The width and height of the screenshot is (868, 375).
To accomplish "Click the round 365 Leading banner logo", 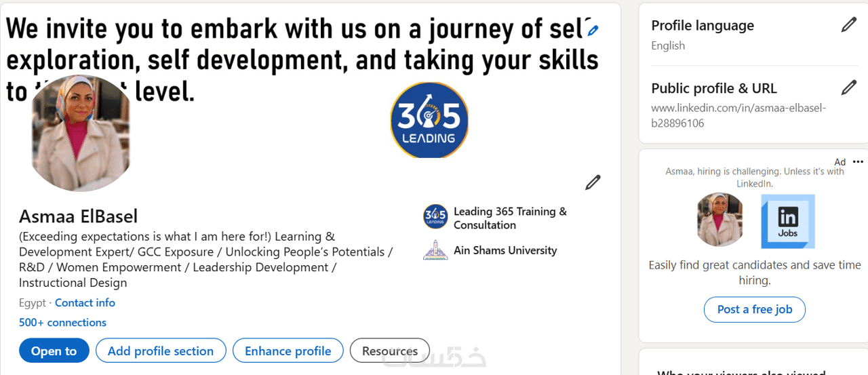I will pos(429,121).
